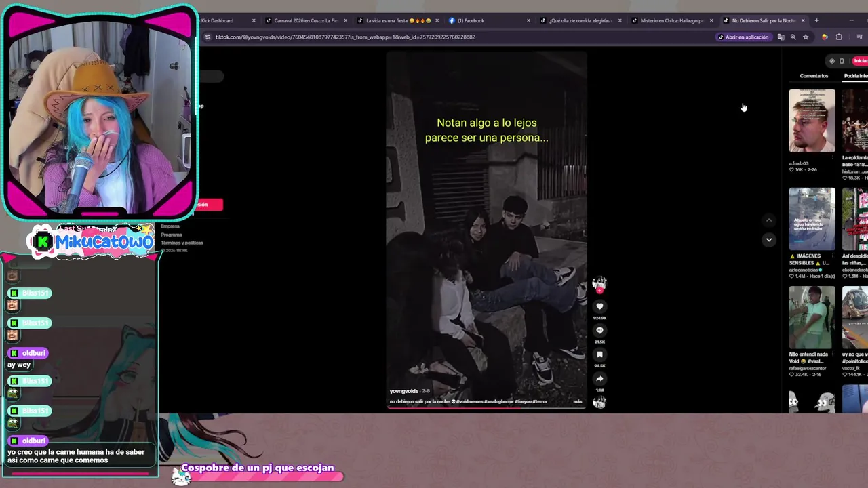Switch to La vida es una fiesta tab
Image resolution: width=868 pixels, height=488 pixels.
pos(398,20)
